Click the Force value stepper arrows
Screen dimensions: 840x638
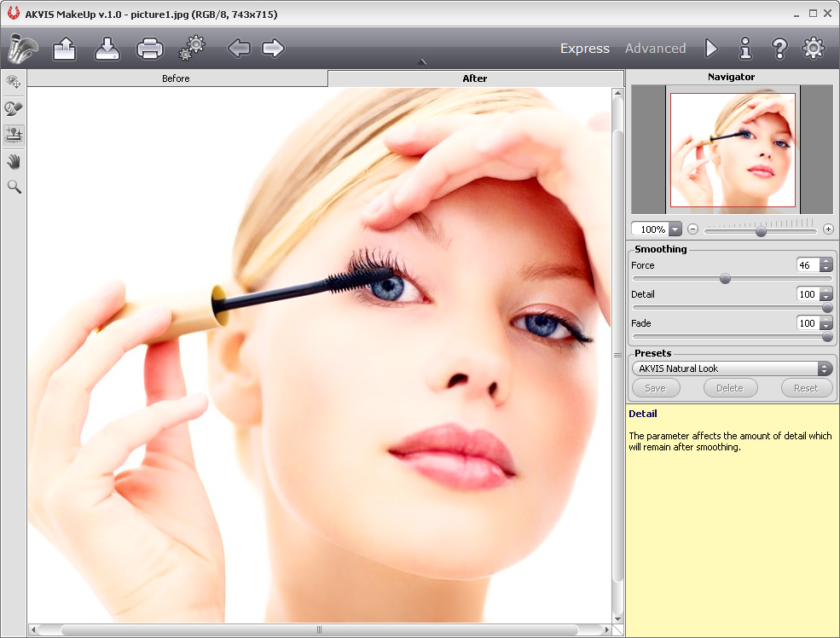pos(826,265)
